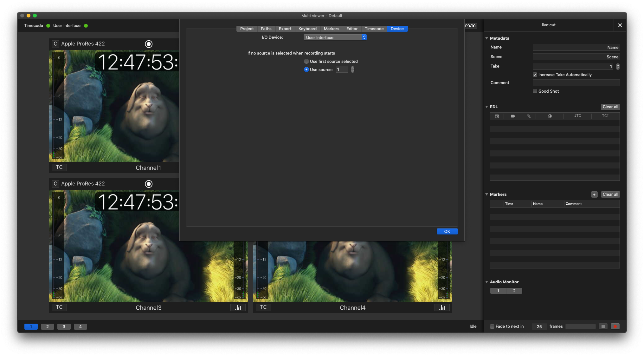The height and width of the screenshot is (356, 644).
Task: Toggle 'Increase Take Automatically' checkbox
Action: click(x=535, y=75)
